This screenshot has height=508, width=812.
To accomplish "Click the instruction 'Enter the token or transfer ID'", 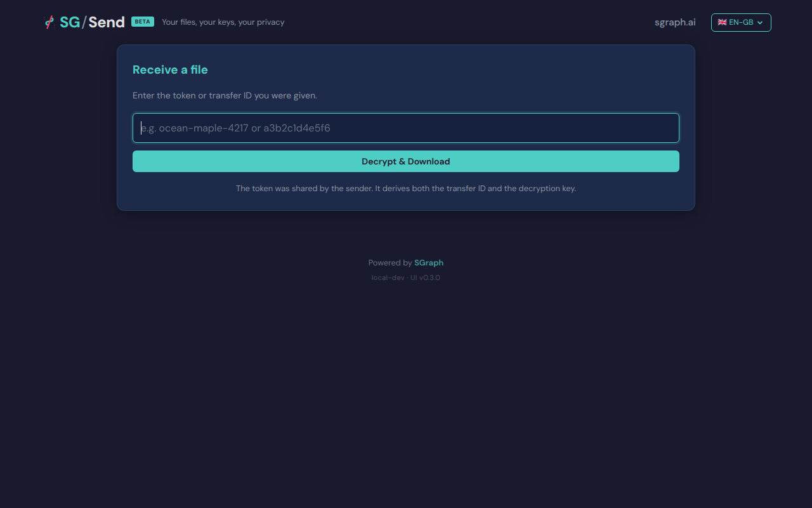I will [225, 95].
